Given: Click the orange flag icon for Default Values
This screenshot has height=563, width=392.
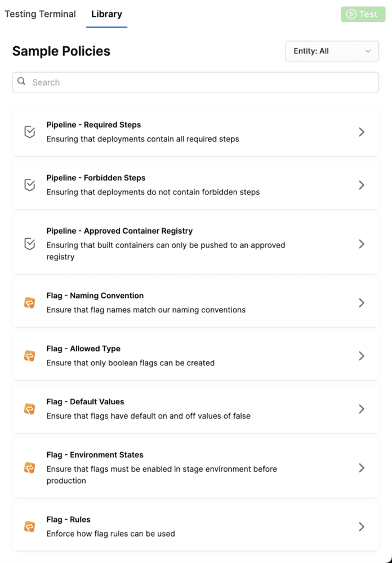Looking at the screenshot, I should [x=30, y=409].
